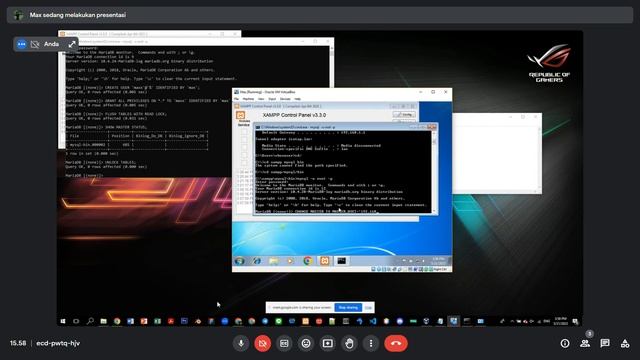Open meeting details info icon
640x360 pixels.
(565, 343)
